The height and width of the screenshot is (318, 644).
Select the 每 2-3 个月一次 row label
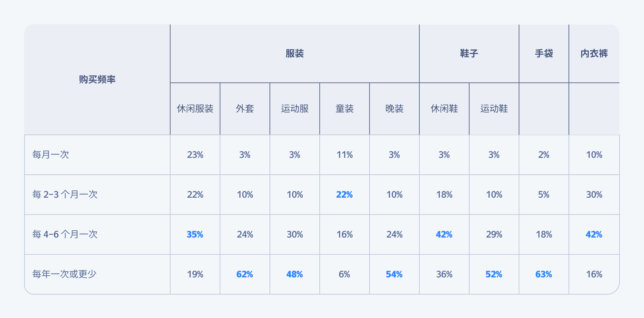(65, 195)
